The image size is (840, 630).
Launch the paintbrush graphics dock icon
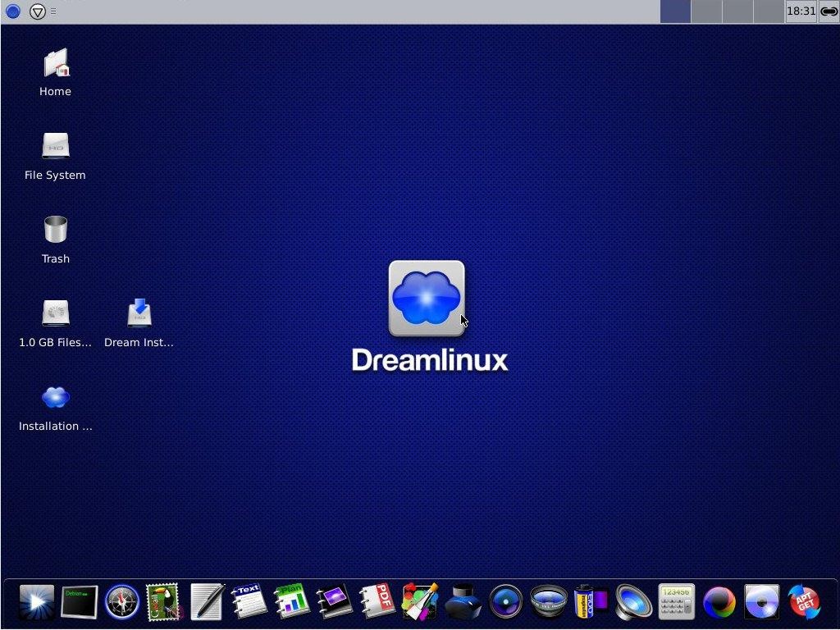coord(420,602)
